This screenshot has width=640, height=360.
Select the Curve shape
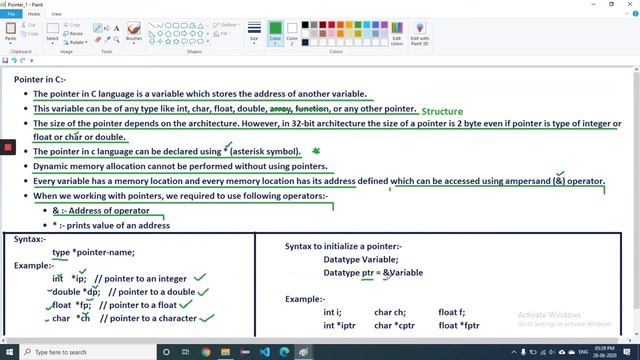(x=160, y=25)
